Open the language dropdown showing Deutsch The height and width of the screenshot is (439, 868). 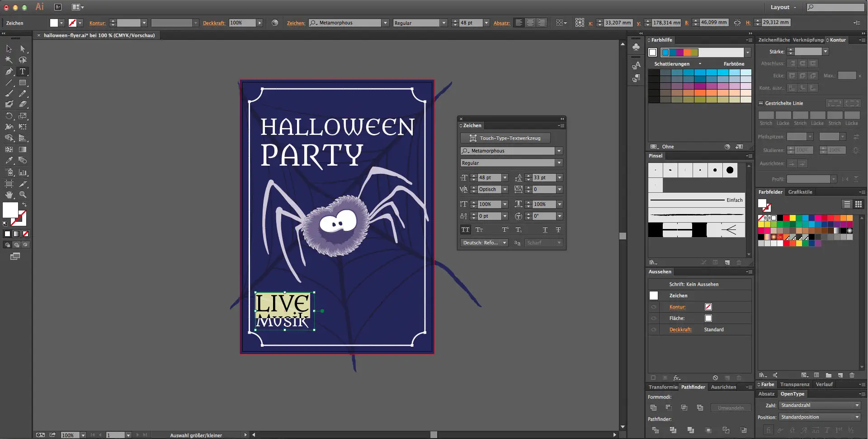[x=505, y=243]
